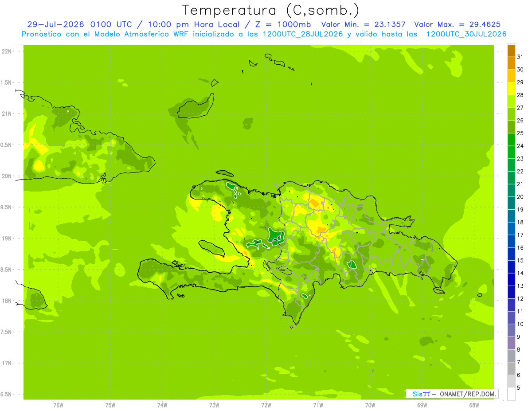Pick the white legend band below 5
This screenshot has height=411, width=532.
511,394
